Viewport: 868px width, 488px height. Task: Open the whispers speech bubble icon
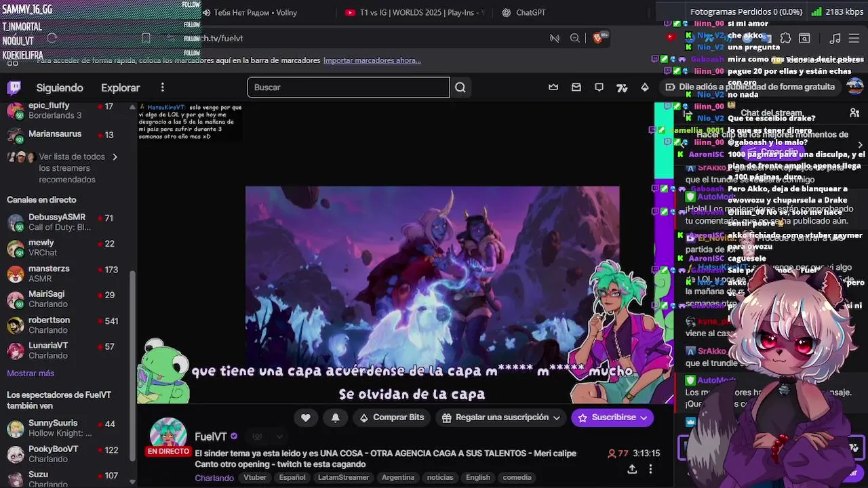pyautogui.click(x=599, y=87)
